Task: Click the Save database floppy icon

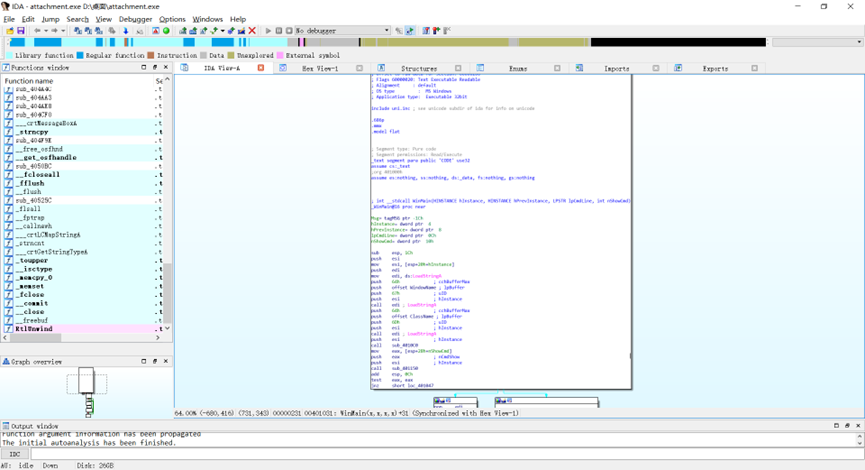Action: [x=21, y=31]
